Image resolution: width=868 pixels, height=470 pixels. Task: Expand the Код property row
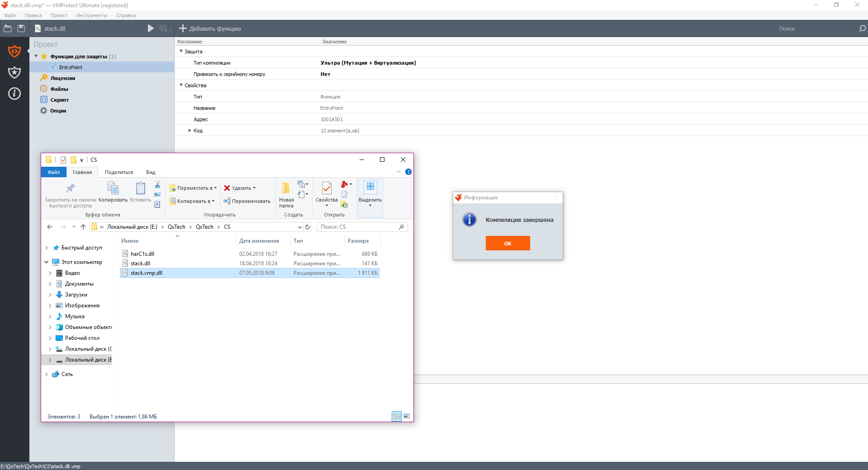click(190, 131)
